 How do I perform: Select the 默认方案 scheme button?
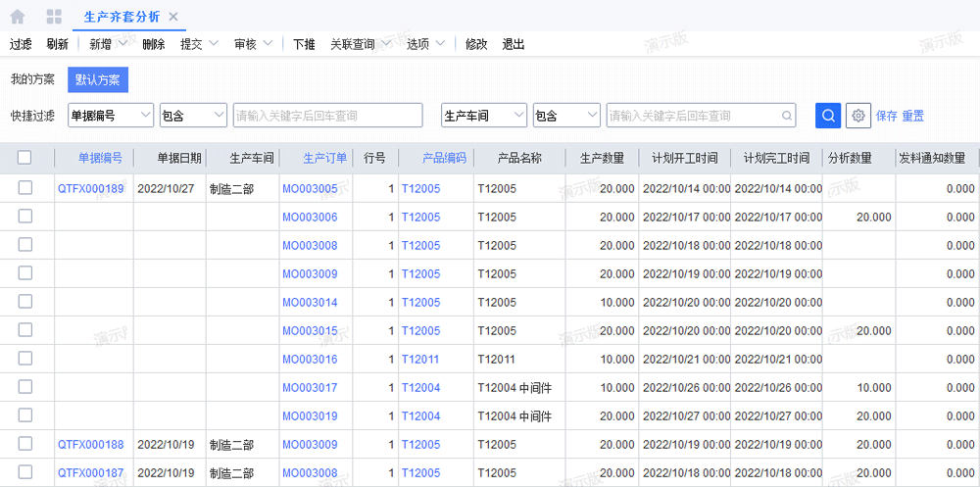98,79
